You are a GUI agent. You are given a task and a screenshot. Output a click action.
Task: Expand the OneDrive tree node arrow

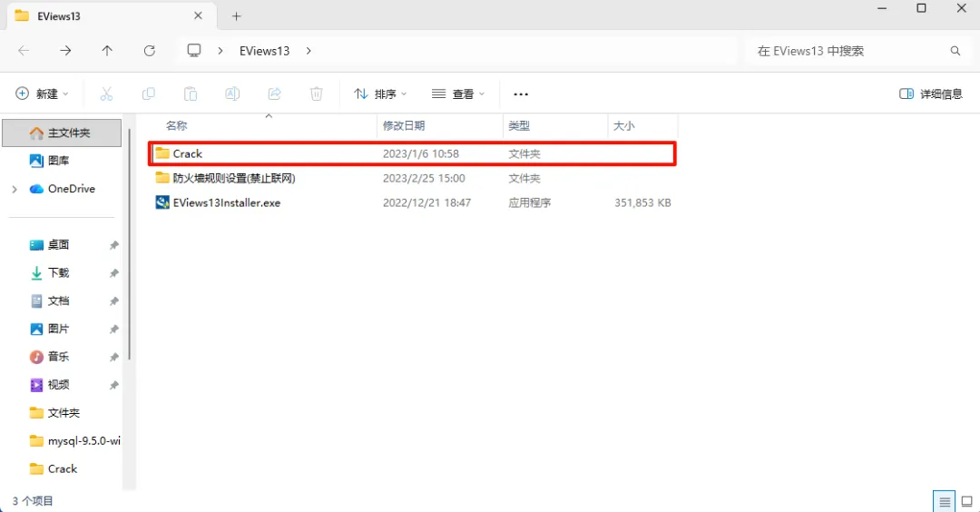tap(15, 189)
